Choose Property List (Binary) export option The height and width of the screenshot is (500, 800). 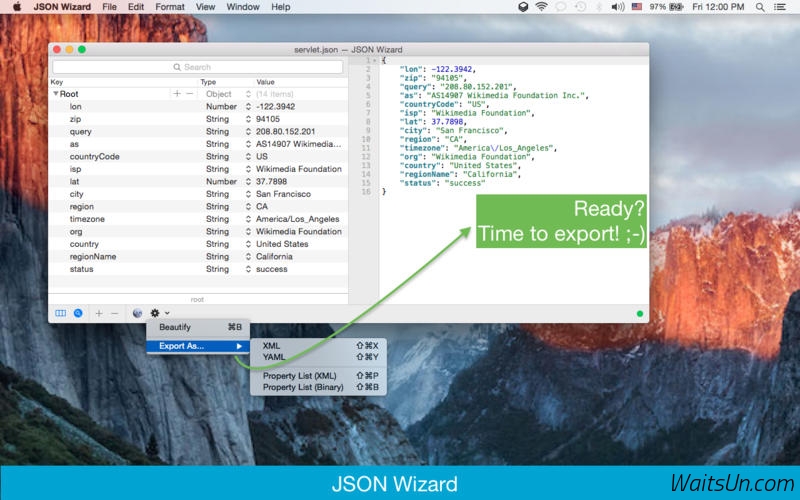318,387
